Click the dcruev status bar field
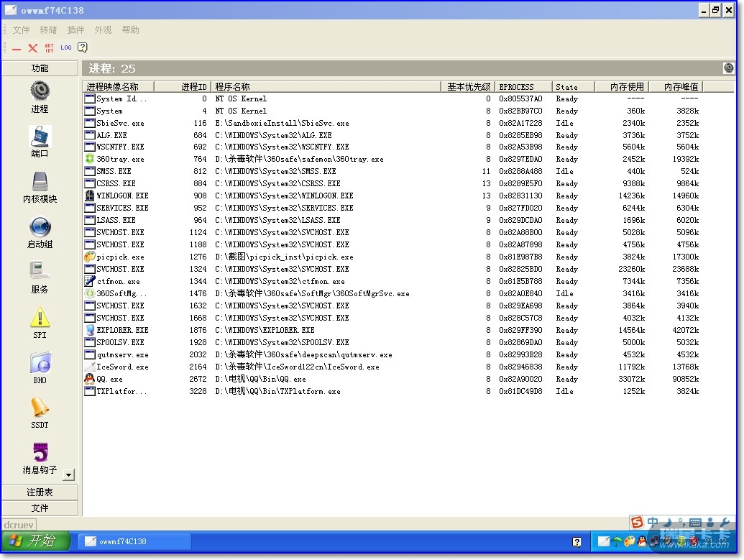This screenshot has height=560, width=744. click(19, 525)
